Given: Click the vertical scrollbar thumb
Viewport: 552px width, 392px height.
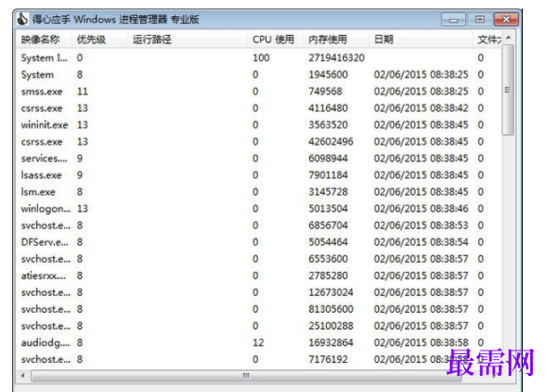Looking at the screenshot, I should [508, 90].
